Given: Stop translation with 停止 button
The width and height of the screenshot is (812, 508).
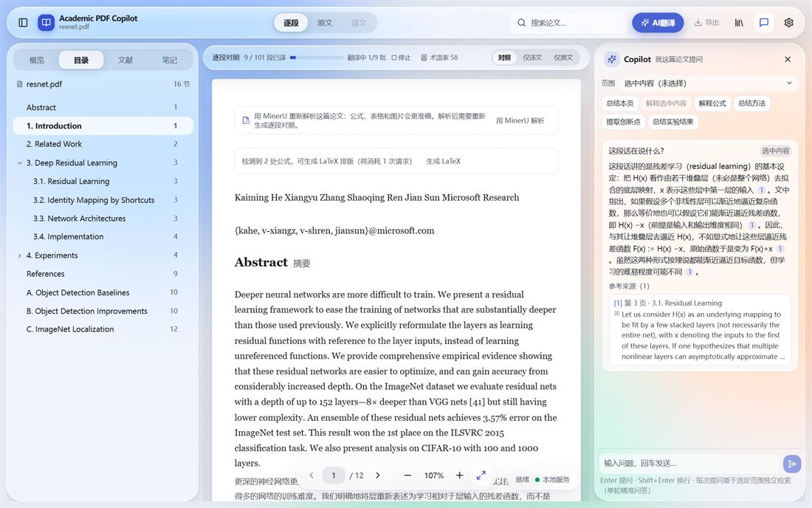Looking at the screenshot, I should tap(401, 58).
